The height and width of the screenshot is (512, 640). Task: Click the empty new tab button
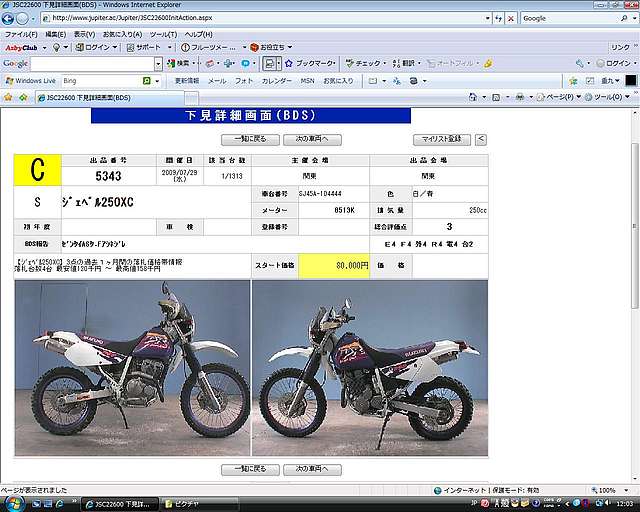coord(192,98)
